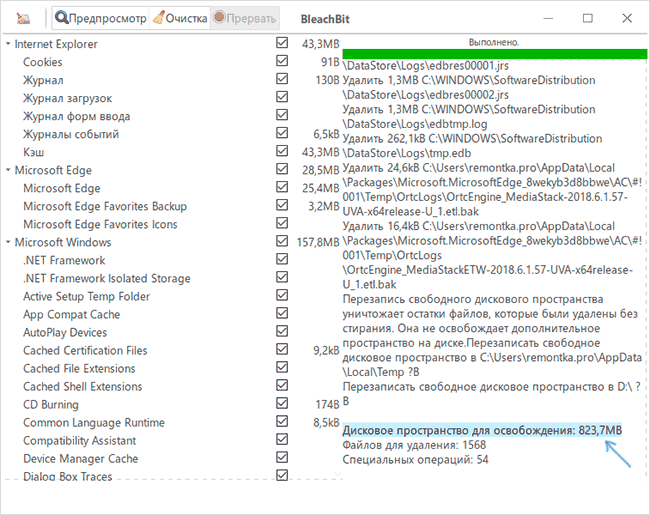Toggle the Dialog Box Traces checkbox
The image size is (650, 515).
point(282,475)
